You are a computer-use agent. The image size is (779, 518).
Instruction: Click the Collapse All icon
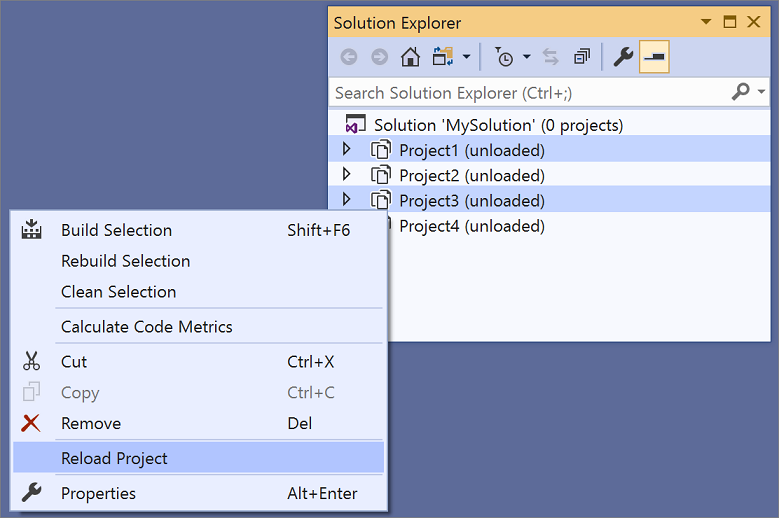[582, 57]
